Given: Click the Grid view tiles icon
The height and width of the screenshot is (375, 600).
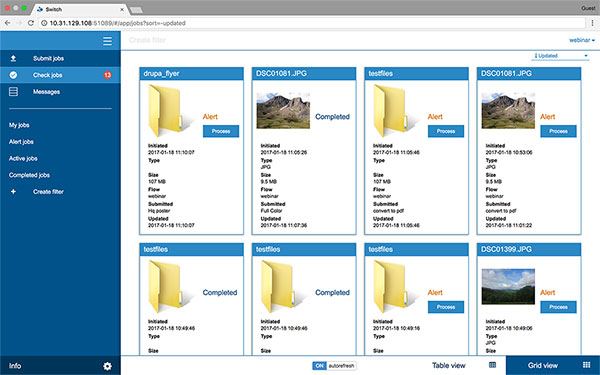Looking at the screenshot, I should (x=586, y=365).
